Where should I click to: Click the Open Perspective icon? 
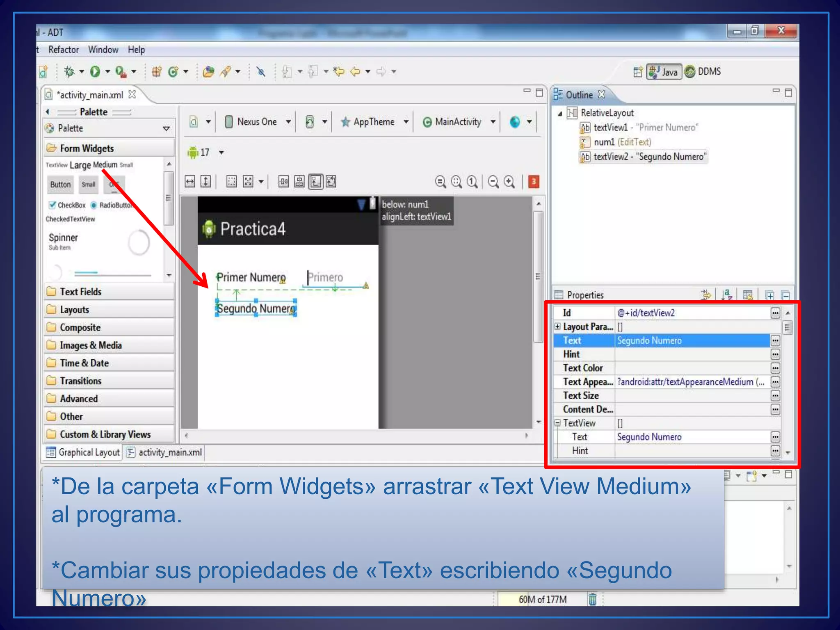click(638, 72)
